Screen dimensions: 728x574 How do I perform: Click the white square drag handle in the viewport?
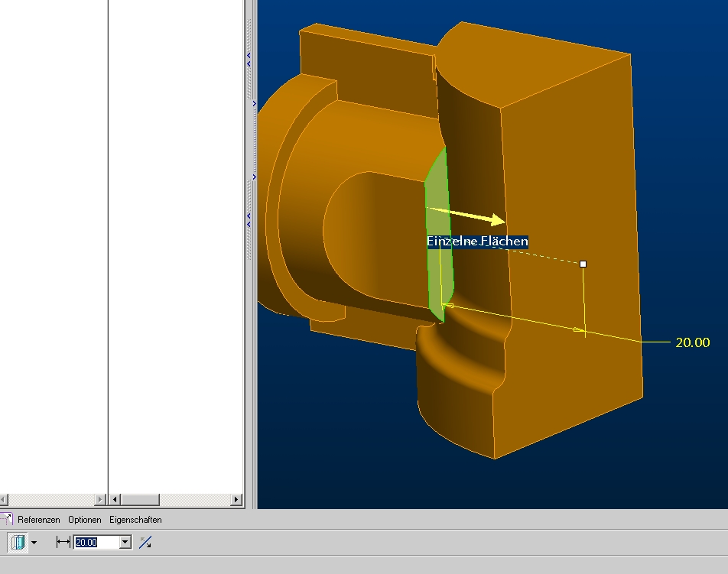click(x=583, y=264)
